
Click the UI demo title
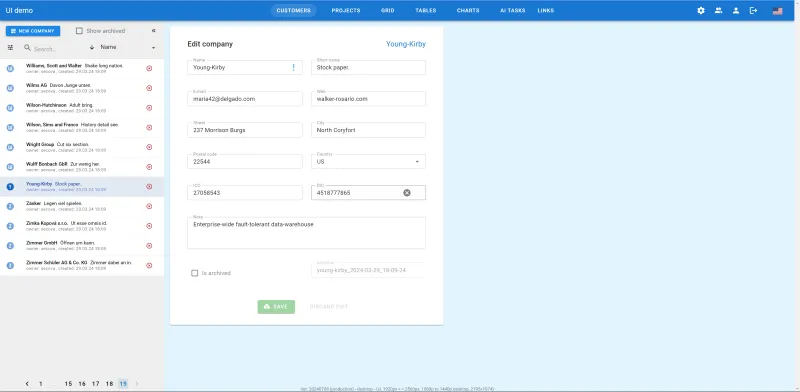click(19, 11)
